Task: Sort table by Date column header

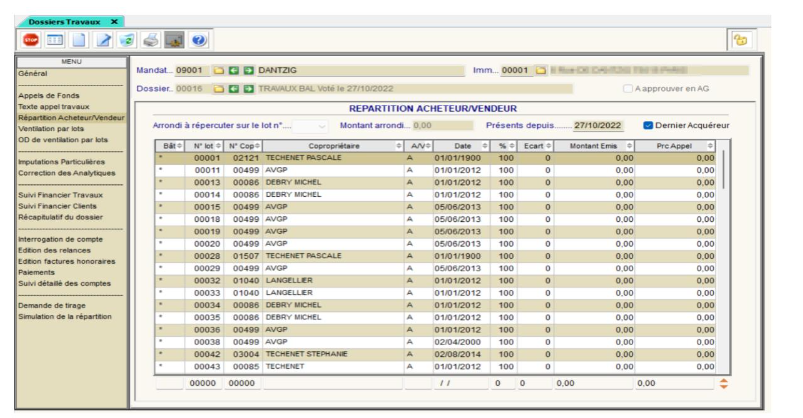Action: pyautogui.click(x=462, y=146)
